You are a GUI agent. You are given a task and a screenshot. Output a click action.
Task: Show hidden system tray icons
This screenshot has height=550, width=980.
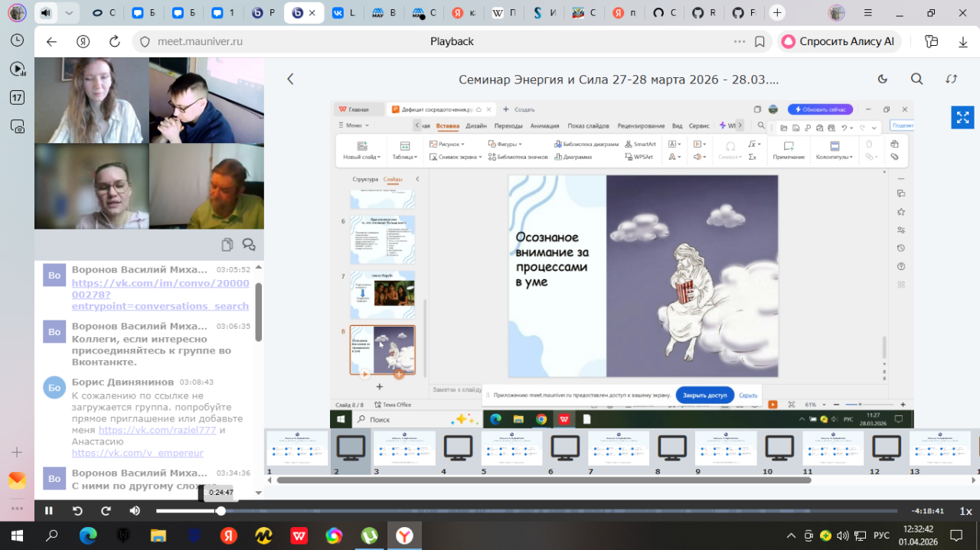[x=791, y=535]
